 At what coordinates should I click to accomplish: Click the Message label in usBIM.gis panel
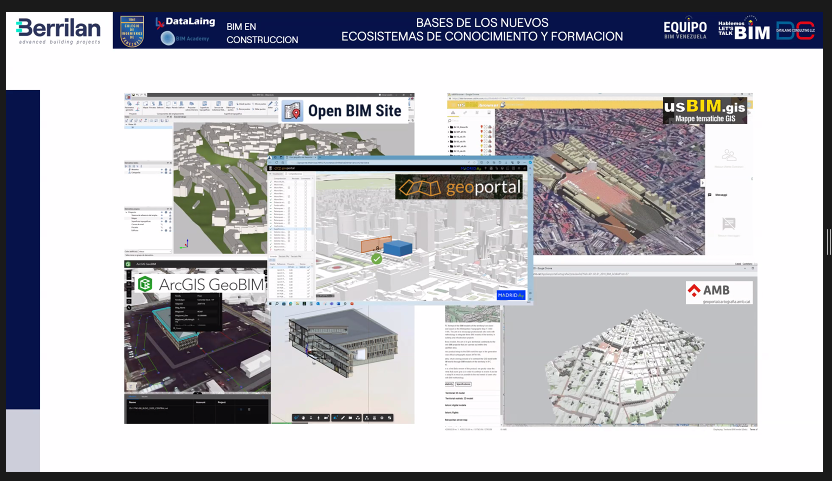pyautogui.click(x=721, y=195)
